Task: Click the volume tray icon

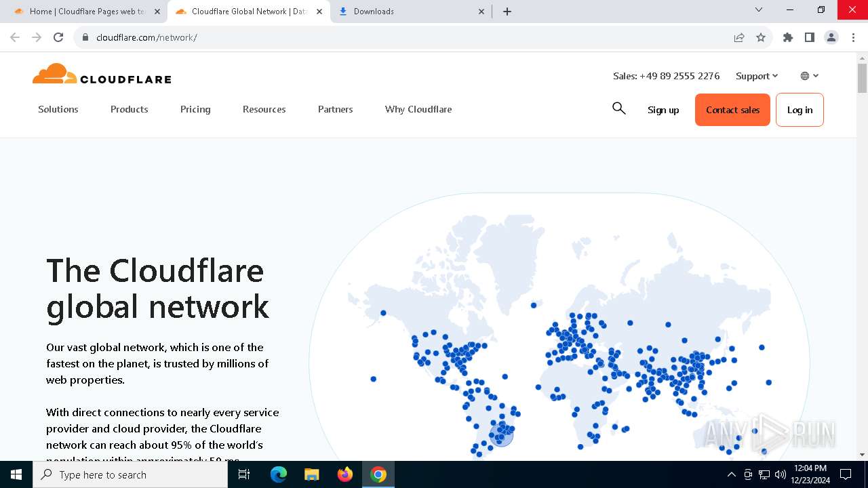Action: coord(781,474)
